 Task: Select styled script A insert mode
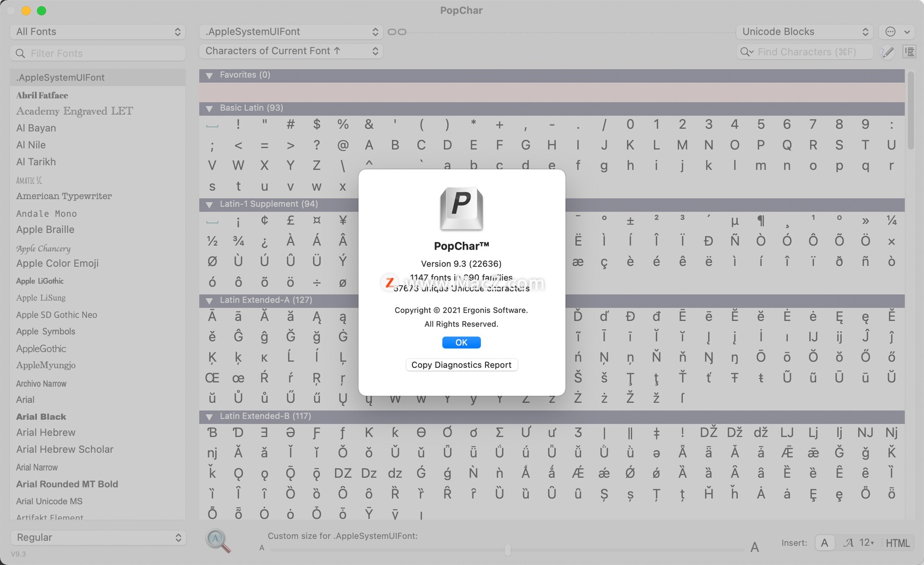(848, 543)
